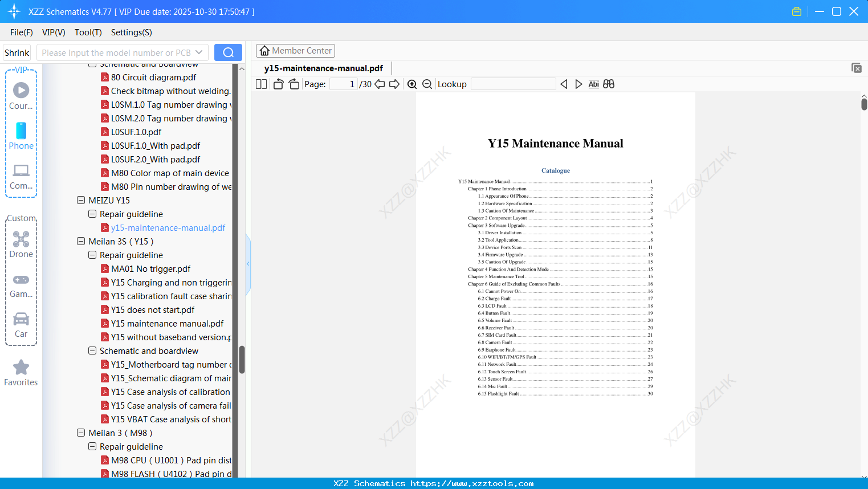This screenshot has height=489, width=868.
Task: Collapse the MEIZU Y15 tree node
Action: pyautogui.click(x=81, y=201)
